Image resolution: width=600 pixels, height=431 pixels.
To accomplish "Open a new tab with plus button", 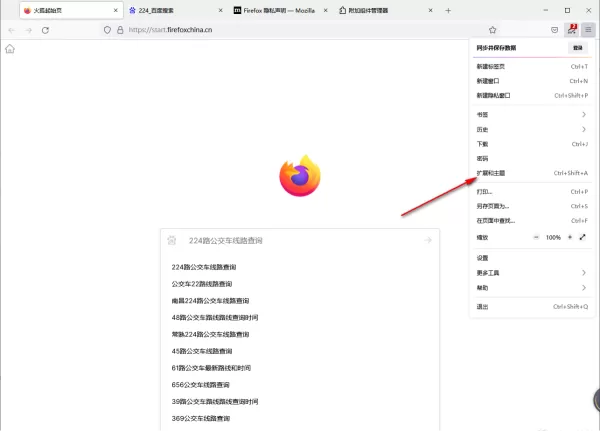I will pos(448,11).
